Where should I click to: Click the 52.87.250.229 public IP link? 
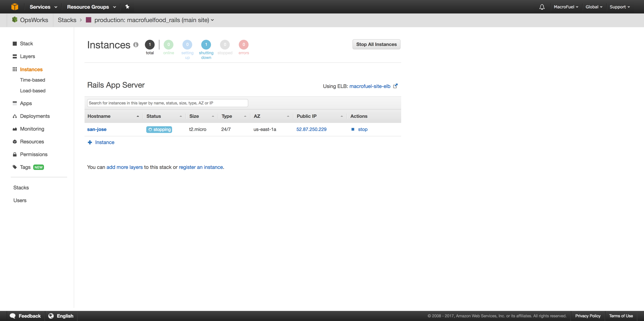pos(311,129)
